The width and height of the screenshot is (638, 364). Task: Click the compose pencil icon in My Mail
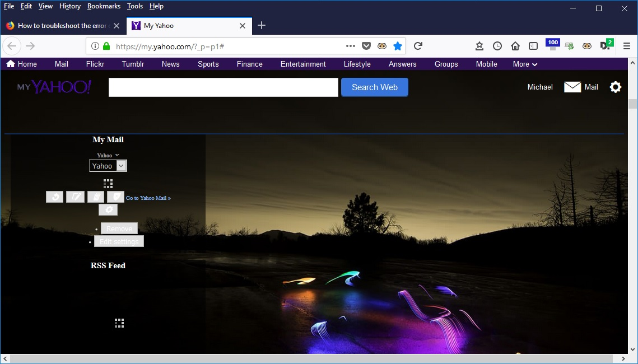point(75,197)
